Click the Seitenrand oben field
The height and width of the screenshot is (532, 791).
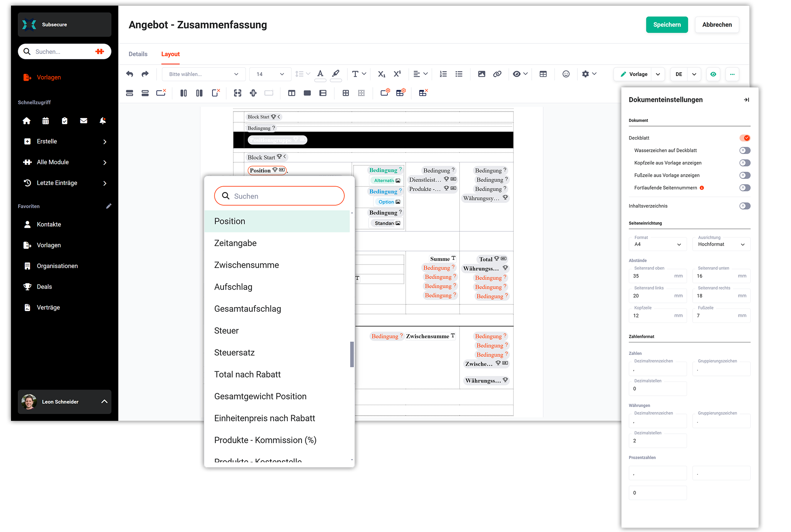tap(658, 276)
